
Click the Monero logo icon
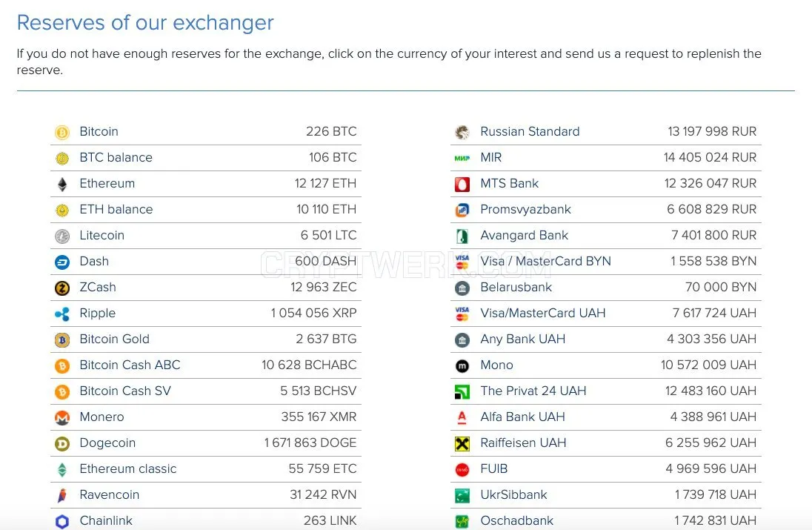62,417
